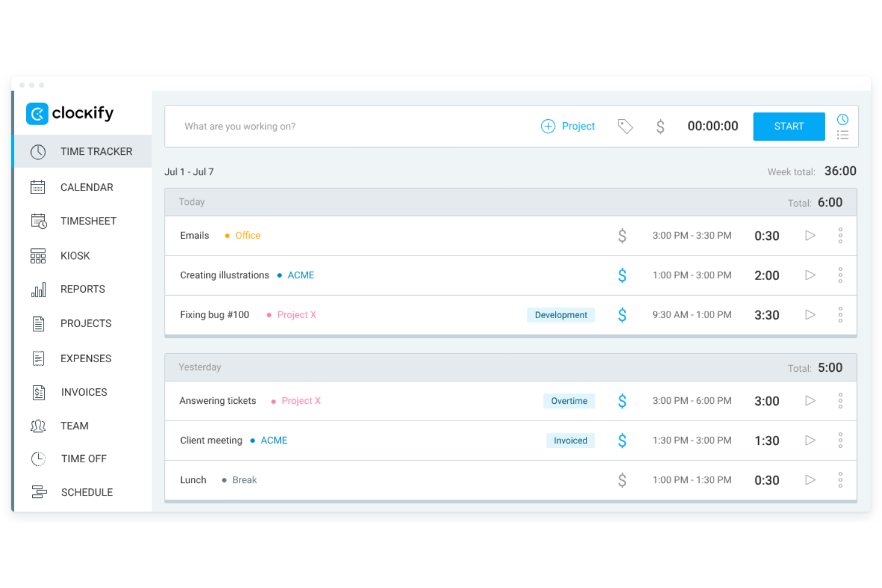882x588 pixels.
Task: Open the options menu for Answering tickets
Action: click(x=840, y=400)
